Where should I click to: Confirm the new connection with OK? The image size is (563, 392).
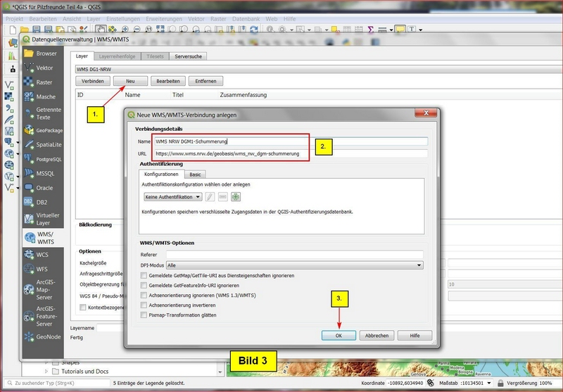(x=339, y=336)
